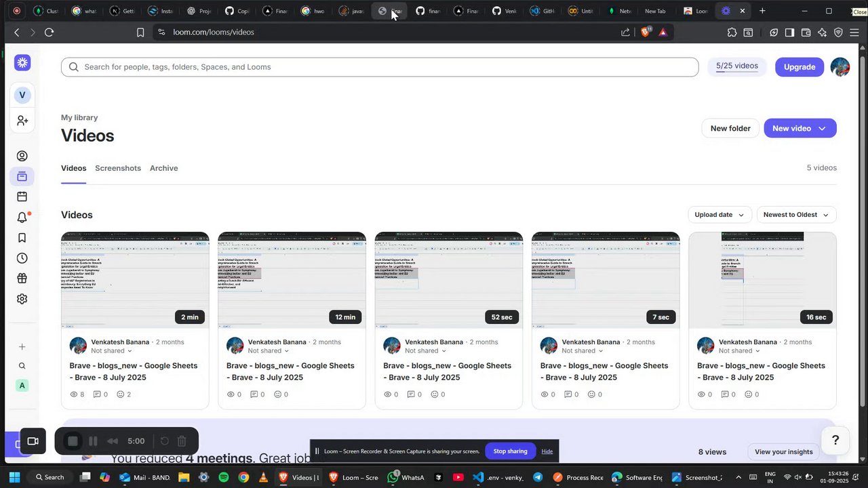Reload the page with the browser refresh icon
The height and width of the screenshot is (488, 868).
pos(49,32)
